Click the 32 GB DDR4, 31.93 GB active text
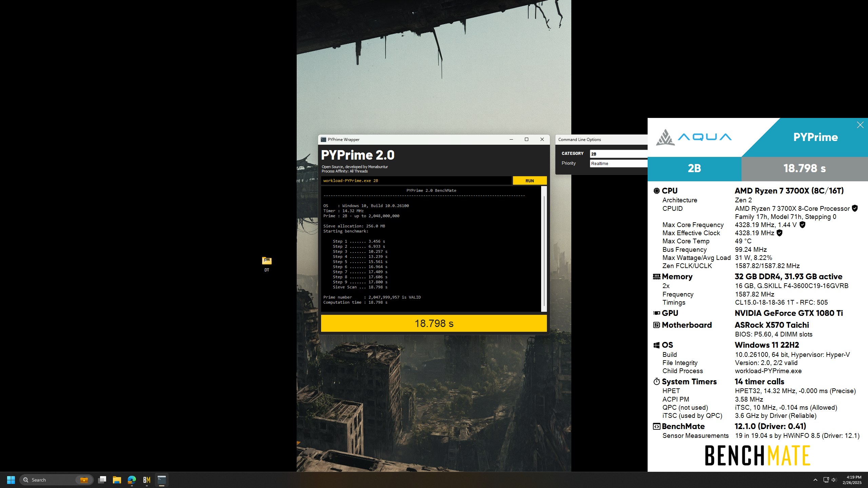The height and width of the screenshot is (488, 868). tap(789, 277)
